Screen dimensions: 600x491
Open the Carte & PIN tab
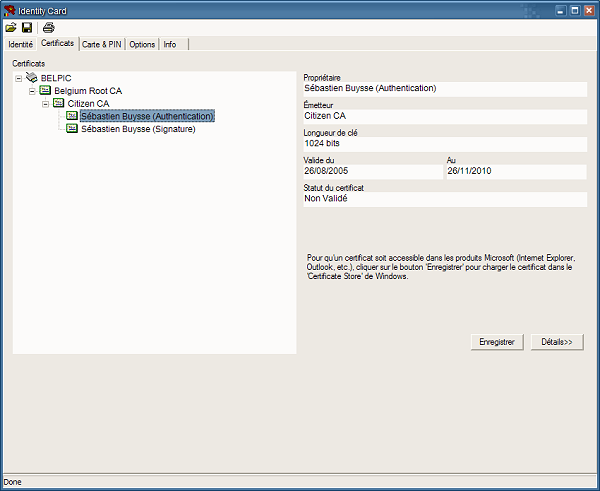coord(102,45)
